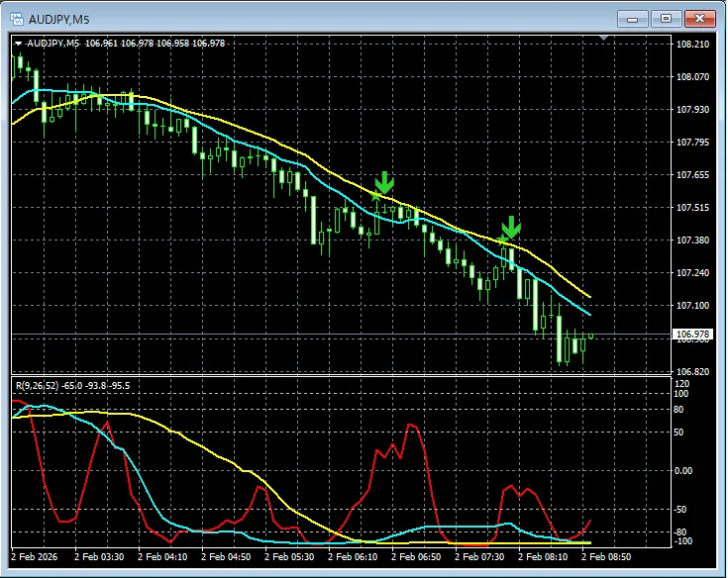The image size is (728, 578).
Task: Click the indicator scale value -80
Action: (x=679, y=532)
